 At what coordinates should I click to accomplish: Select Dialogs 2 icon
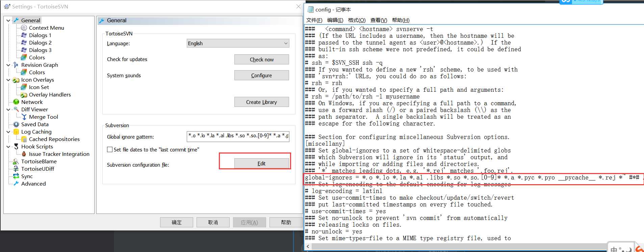click(x=24, y=43)
